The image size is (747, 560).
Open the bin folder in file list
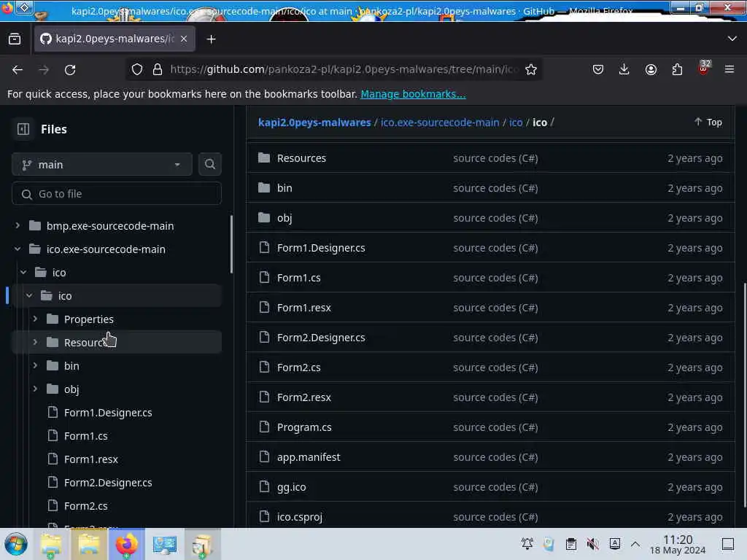(285, 188)
